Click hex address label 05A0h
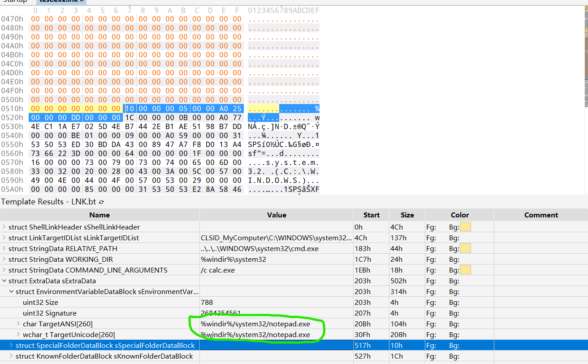 coord(12,189)
